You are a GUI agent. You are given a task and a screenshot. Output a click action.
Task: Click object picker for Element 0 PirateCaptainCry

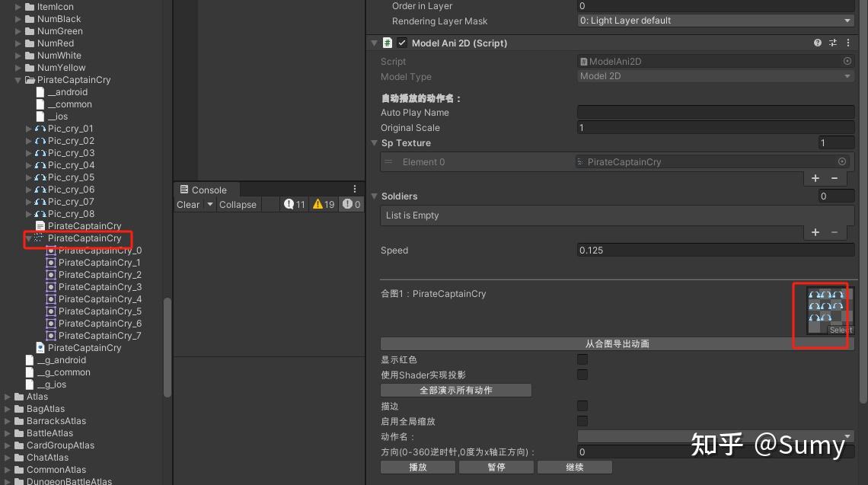(842, 161)
